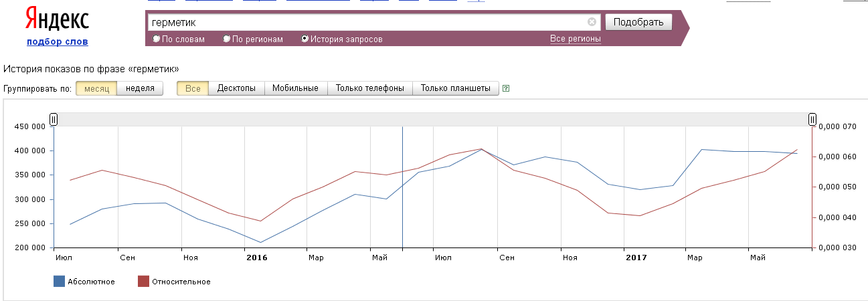
Task: Click the blue Абсолютное legend swatch
Action: pos(59,282)
